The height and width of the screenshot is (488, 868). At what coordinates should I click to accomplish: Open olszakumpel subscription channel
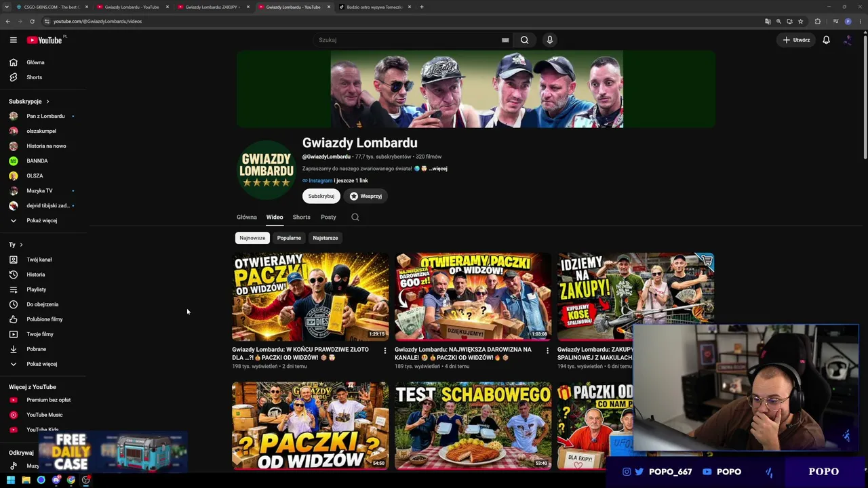[43, 131]
